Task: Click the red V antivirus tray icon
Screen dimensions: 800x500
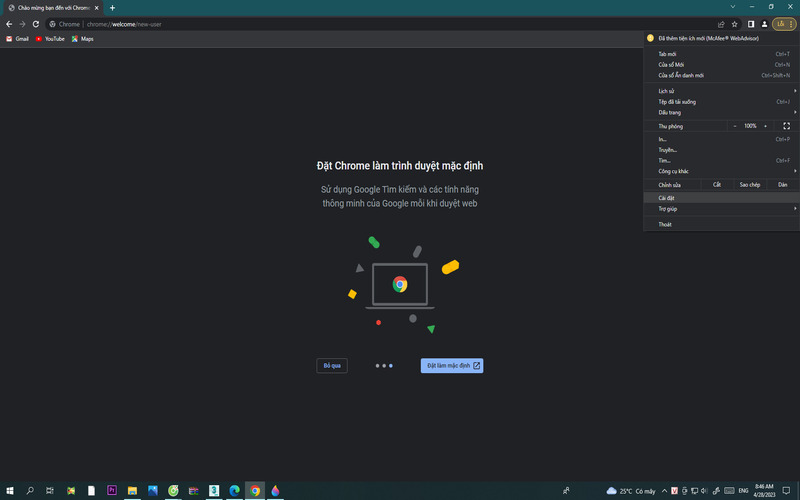Action: [x=674, y=491]
